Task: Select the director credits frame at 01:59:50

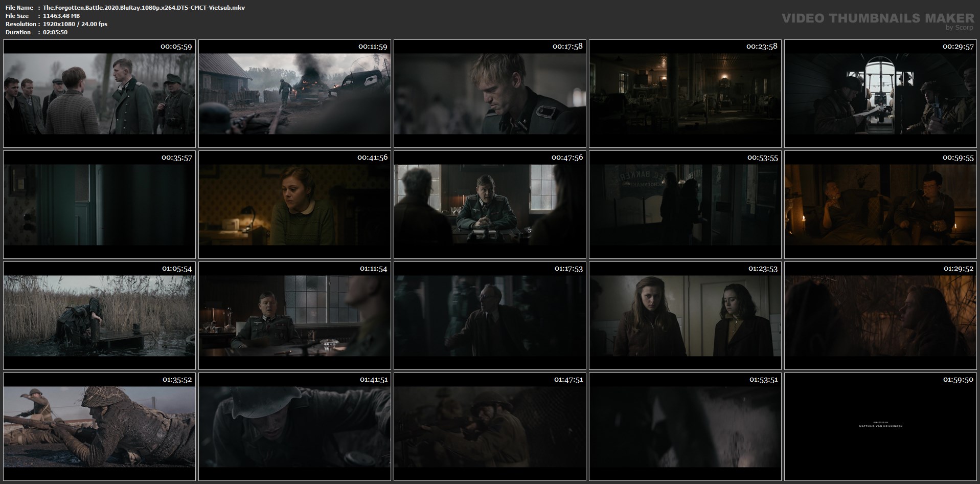Action: tap(880, 427)
